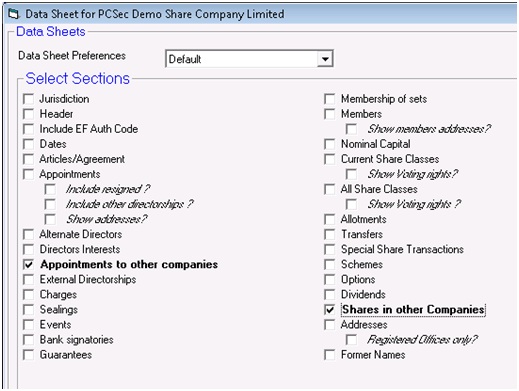This screenshot has height=391, width=519.
Task: Check the Charges section
Action: [29, 295]
